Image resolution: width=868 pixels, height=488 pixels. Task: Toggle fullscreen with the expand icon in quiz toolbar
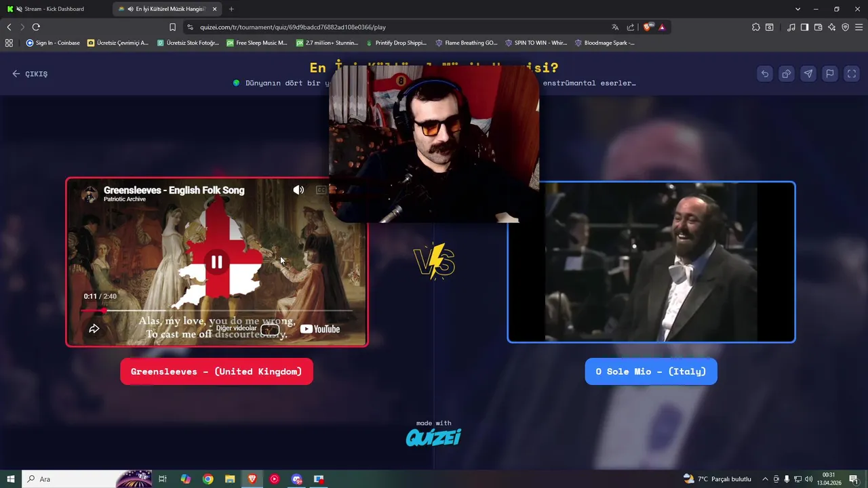coord(852,74)
